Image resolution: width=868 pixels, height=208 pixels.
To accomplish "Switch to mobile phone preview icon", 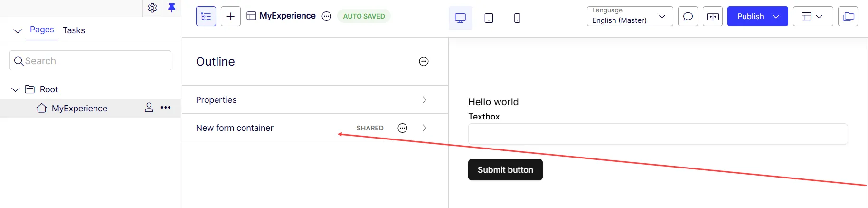I will 518,18.
